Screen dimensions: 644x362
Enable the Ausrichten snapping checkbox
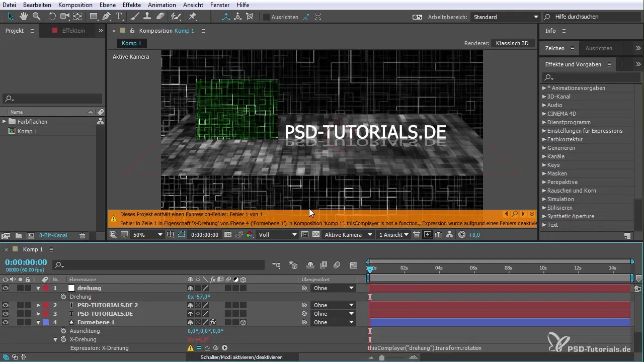(267, 17)
